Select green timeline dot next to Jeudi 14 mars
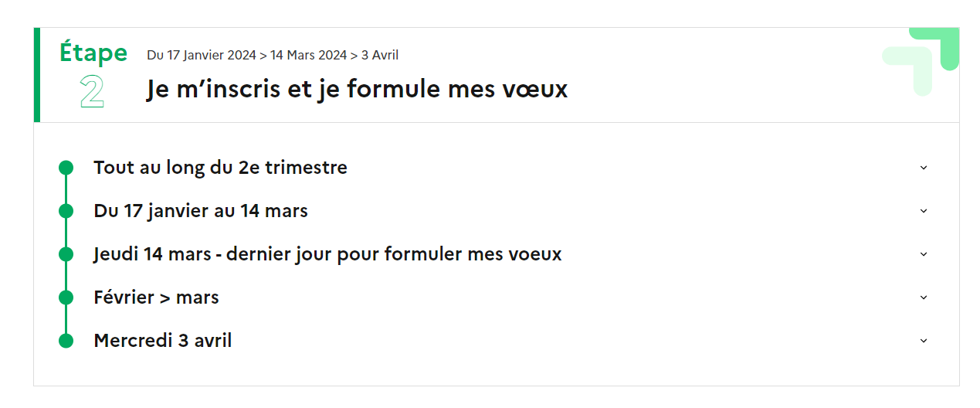 66,254
